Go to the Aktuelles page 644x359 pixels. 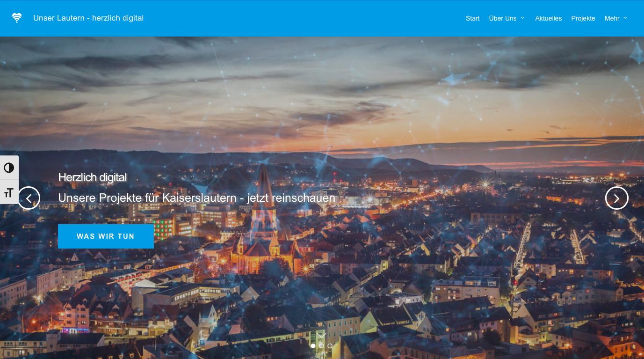(x=548, y=18)
